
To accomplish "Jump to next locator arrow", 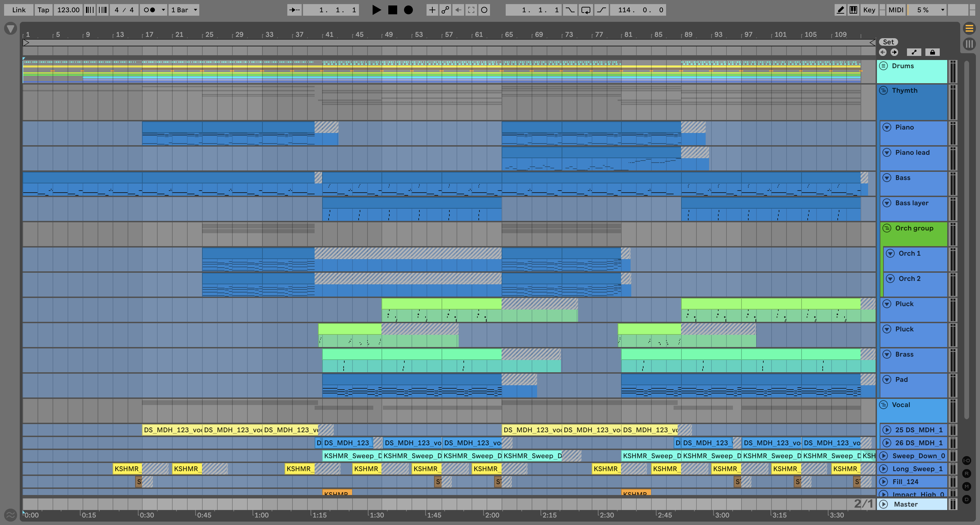I will click(x=894, y=52).
